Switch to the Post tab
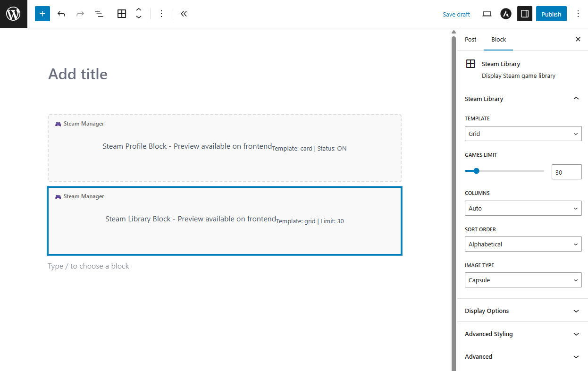This screenshot has height=371, width=588. pos(470,39)
